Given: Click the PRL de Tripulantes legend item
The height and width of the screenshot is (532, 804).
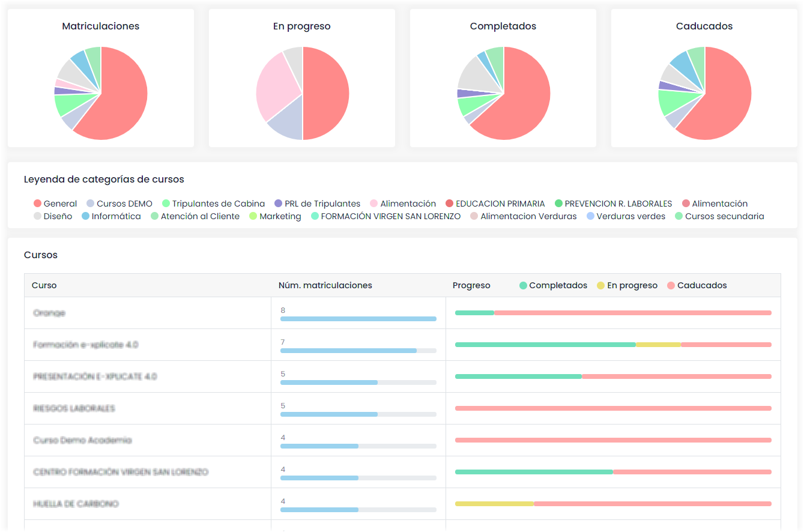Looking at the screenshot, I should (317, 204).
